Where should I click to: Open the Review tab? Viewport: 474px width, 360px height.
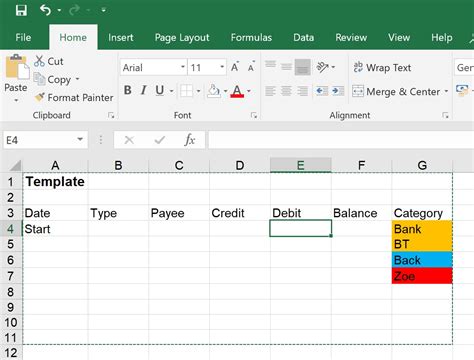click(x=351, y=37)
